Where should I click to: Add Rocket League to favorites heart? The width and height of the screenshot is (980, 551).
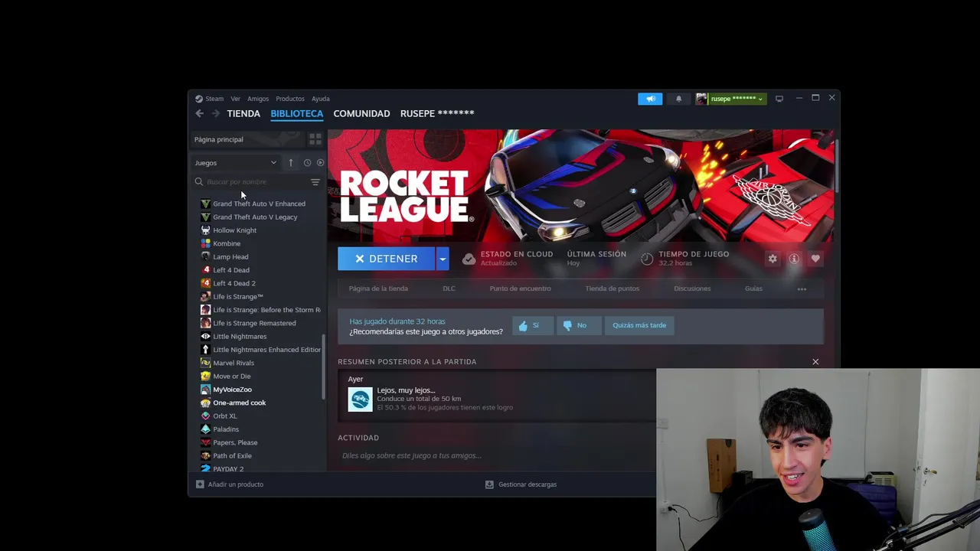pyautogui.click(x=815, y=259)
